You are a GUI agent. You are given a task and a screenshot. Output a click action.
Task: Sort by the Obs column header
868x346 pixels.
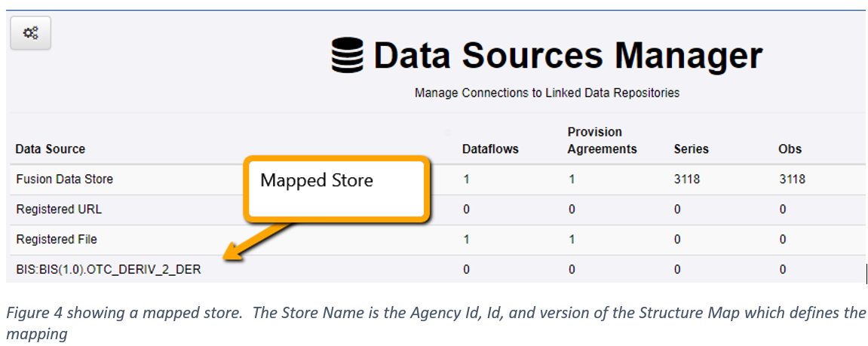click(x=790, y=149)
